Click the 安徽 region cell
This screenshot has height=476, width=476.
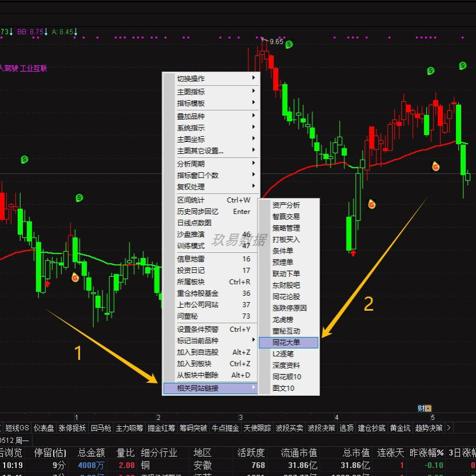tap(202, 465)
